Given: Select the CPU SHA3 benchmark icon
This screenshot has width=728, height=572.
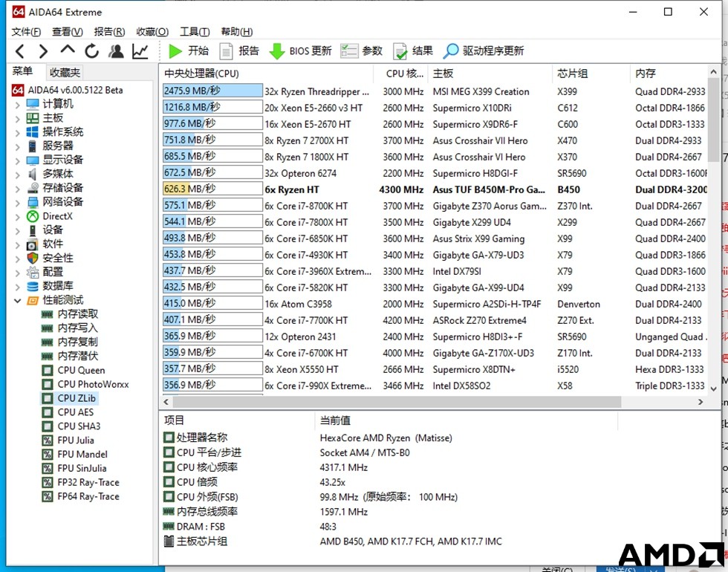Looking at the screenshot, I should click(47, 426).
